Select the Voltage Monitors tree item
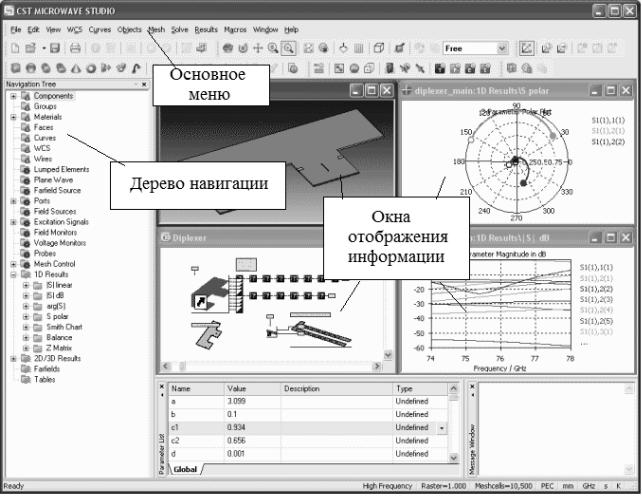 point(60,243)
